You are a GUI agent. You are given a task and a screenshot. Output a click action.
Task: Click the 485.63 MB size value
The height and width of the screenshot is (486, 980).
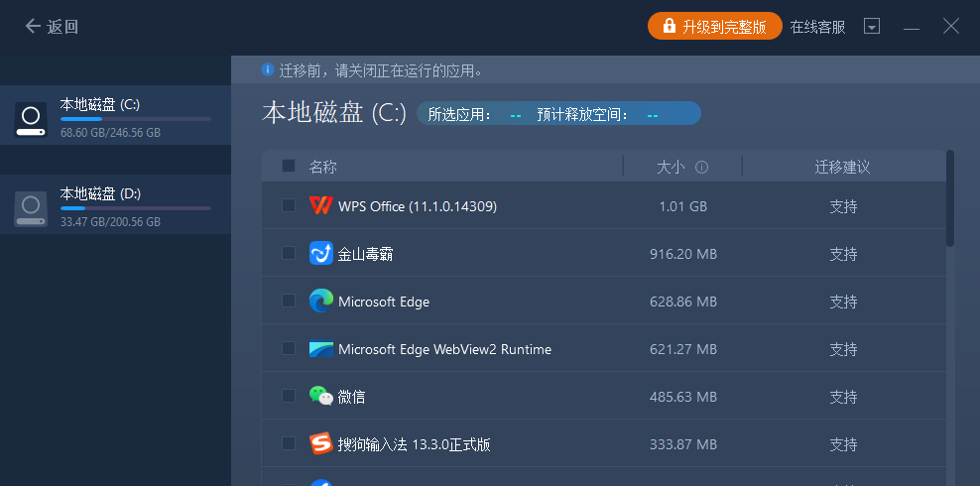coord(683,397)
